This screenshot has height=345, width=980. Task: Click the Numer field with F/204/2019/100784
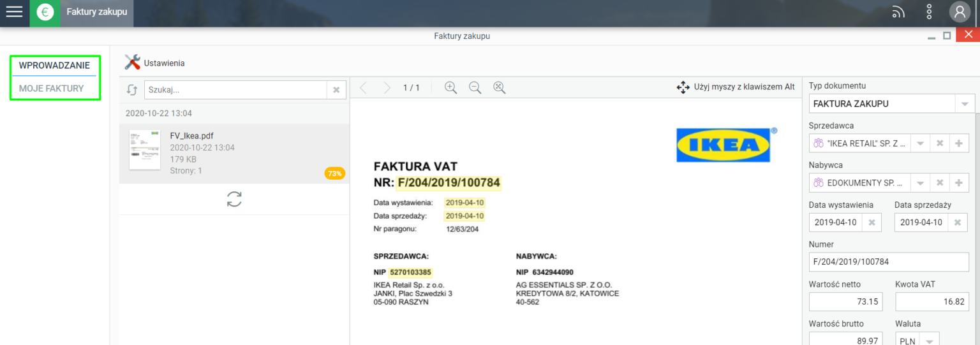tap(889, 261)
